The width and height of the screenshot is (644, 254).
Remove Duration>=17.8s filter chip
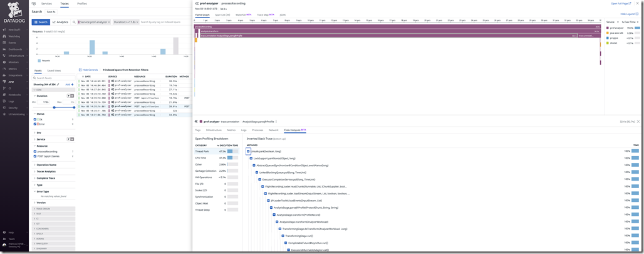click(137, 22)
